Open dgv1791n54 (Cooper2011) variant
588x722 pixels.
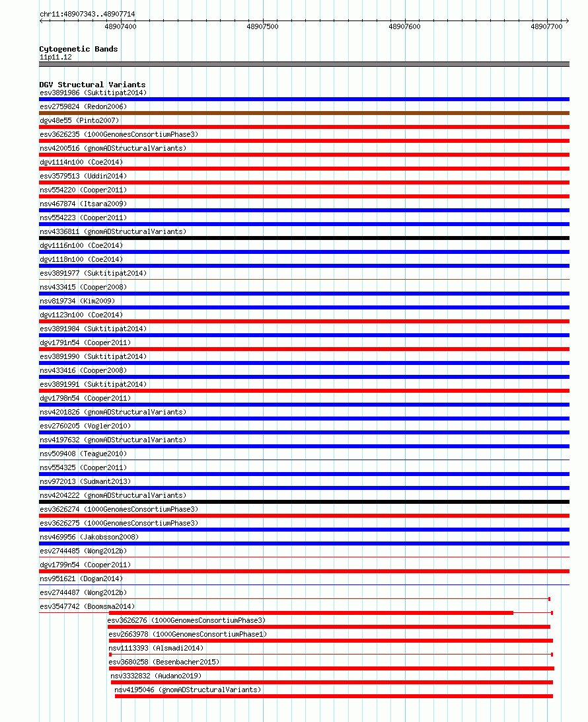[x=85, y=342]
